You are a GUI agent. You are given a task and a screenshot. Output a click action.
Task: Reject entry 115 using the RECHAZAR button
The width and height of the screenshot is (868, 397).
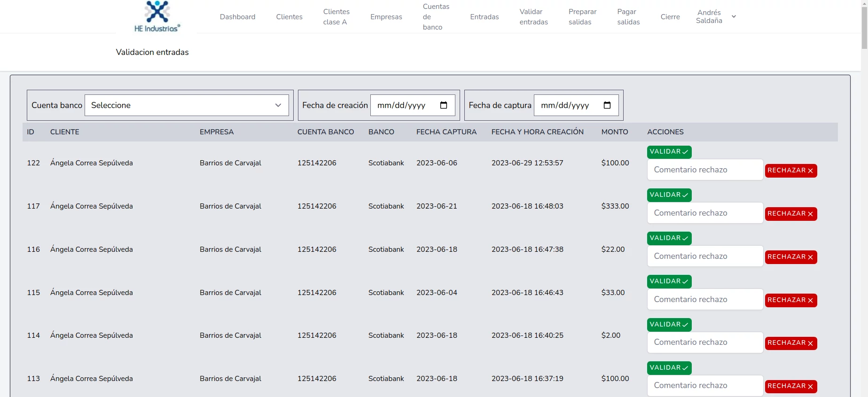pos(790,300)
